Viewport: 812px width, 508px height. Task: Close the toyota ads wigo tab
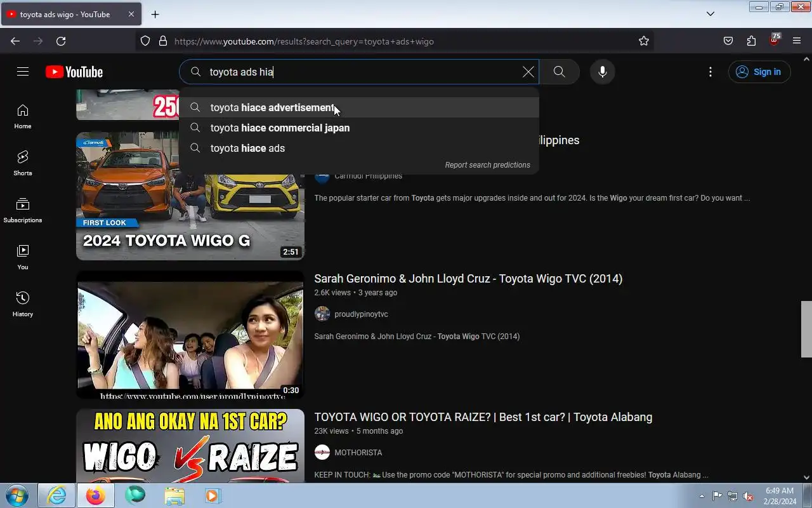(x=131, y=14)
